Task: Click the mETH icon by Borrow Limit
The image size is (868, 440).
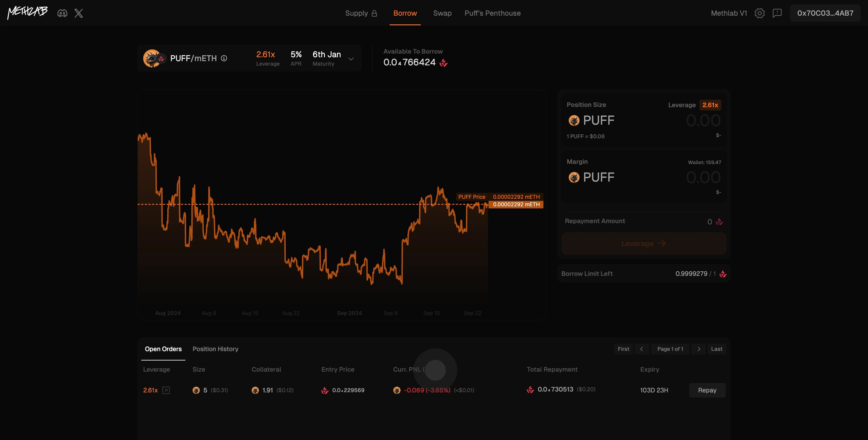Action: (723, 274)
